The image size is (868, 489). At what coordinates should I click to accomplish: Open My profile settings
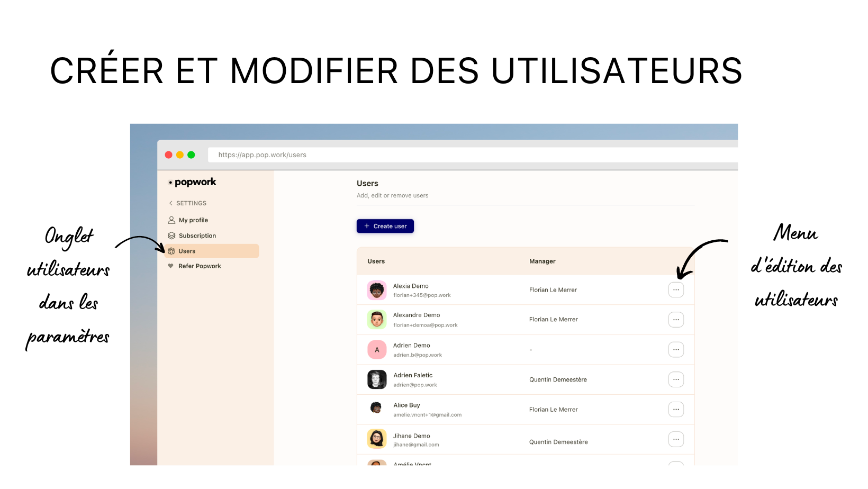click(193, 220)
